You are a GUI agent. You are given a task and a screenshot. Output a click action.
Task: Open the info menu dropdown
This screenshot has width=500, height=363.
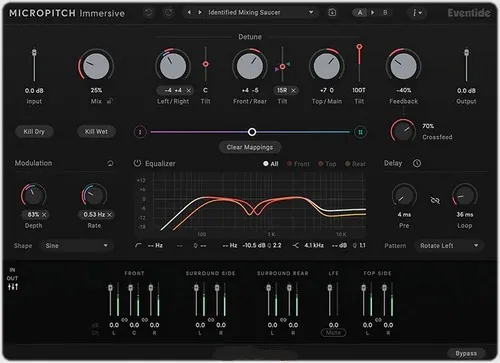point(417,13)
